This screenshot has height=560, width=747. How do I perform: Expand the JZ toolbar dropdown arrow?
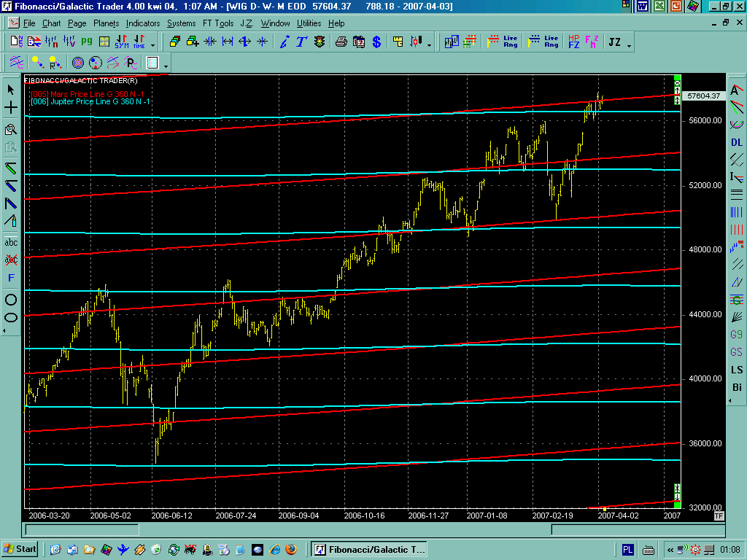629,45
